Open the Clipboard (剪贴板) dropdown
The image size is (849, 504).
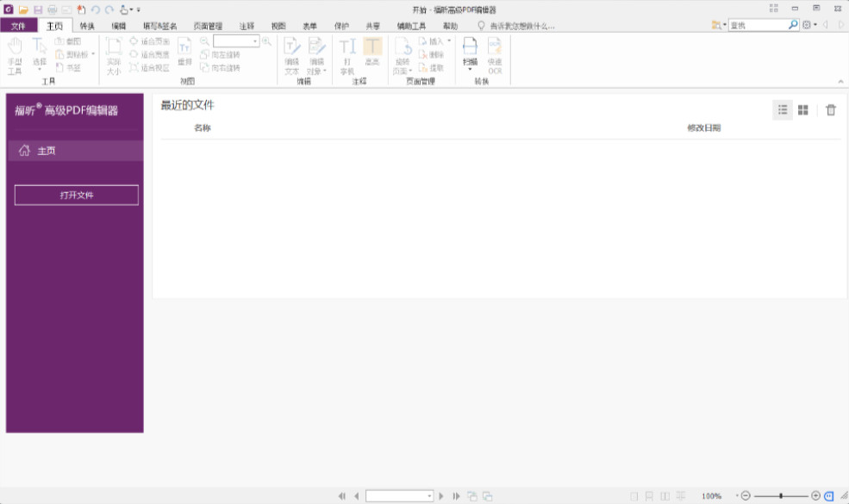[x=93, y=54]
